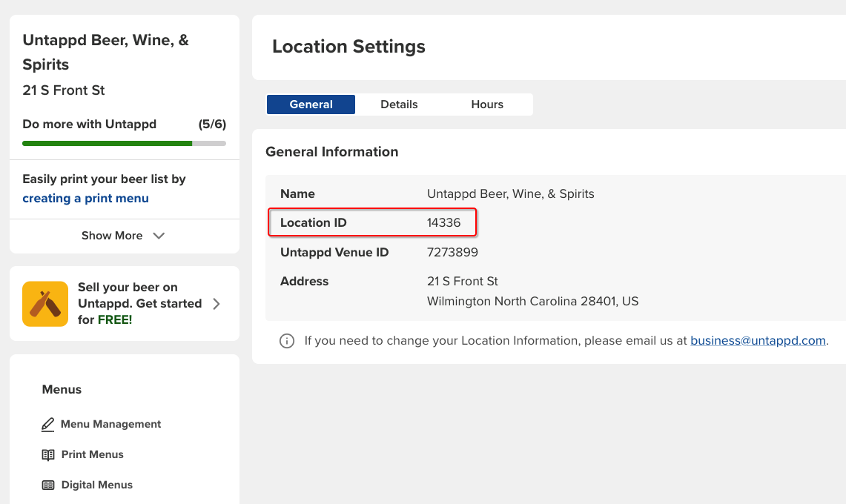Image resolution: width=846 pixels, height=504 pixels.
Task: Click the General Information heading
Action: 332,152
